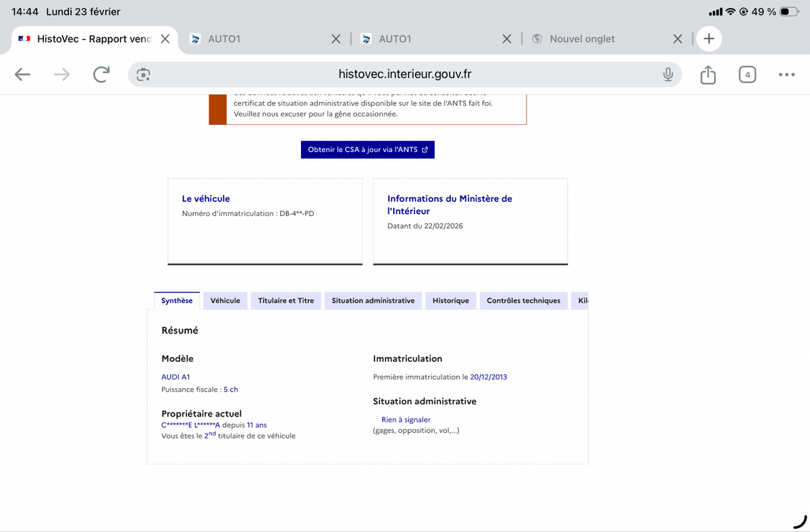
Task: Open the Véhicule tab
Action: point(225,300)
